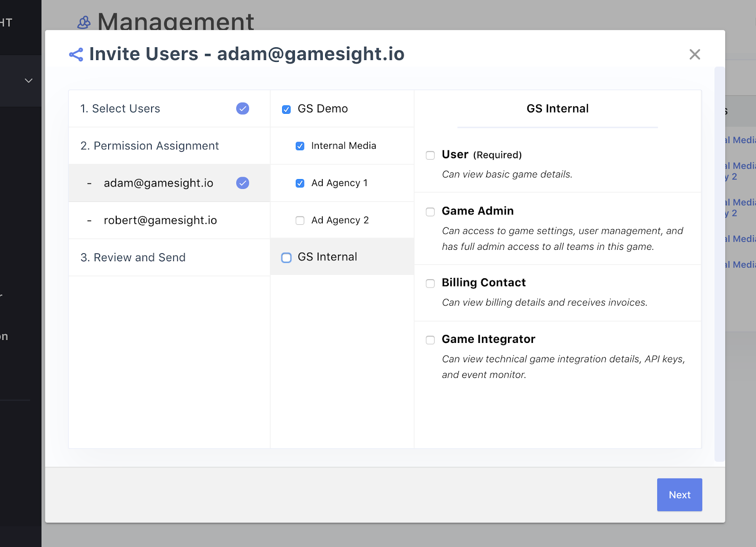Enable the User (Required) permission checkbox

[x=430, y=155]
